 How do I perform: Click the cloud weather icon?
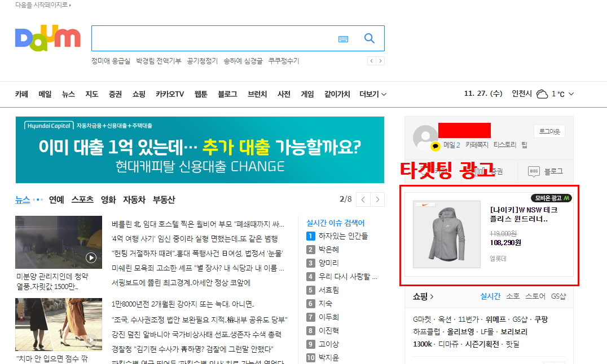point(542,94)
